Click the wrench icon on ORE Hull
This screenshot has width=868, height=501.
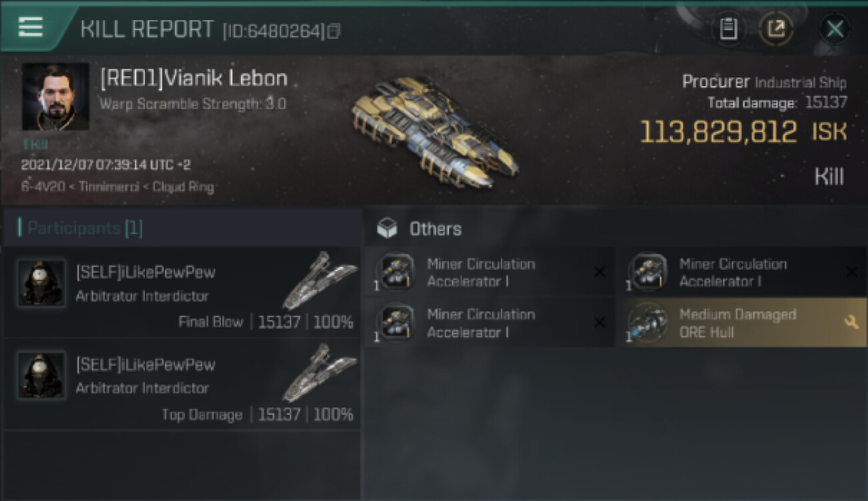[851, 323]
